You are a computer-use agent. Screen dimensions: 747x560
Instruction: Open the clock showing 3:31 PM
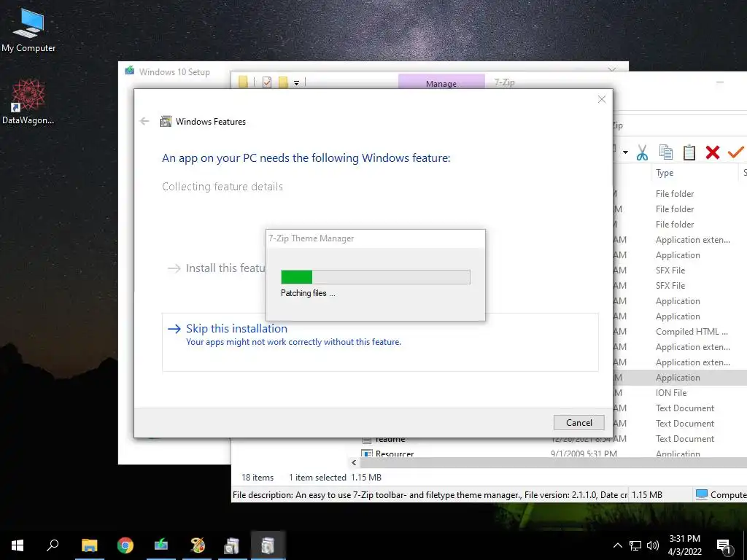[x=684, y=545]
